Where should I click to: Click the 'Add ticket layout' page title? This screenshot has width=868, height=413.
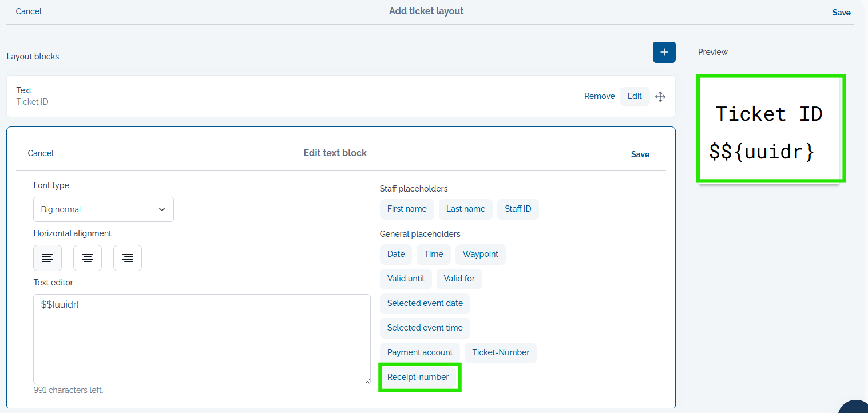(426, 11)
